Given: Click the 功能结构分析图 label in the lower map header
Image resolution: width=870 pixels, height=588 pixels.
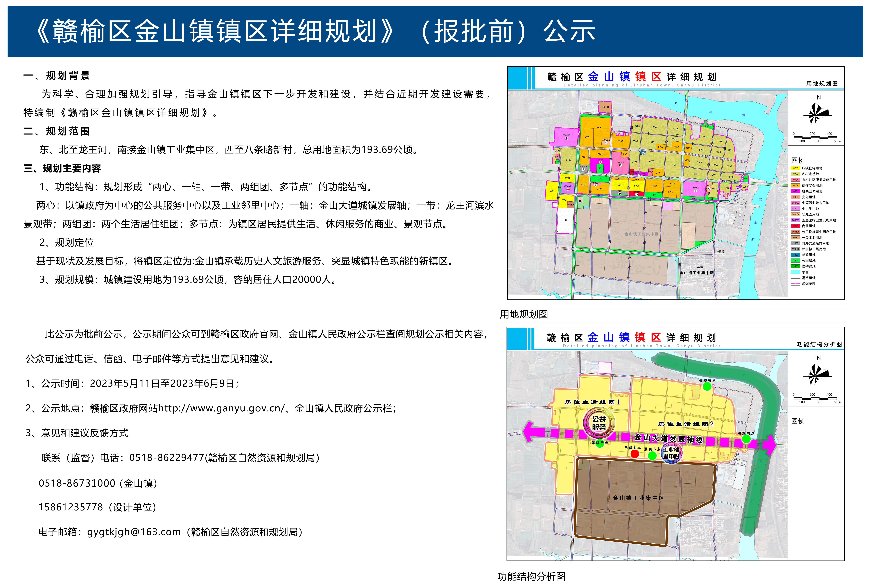Looking at the screenshot, I should click(x=820, y=344).
